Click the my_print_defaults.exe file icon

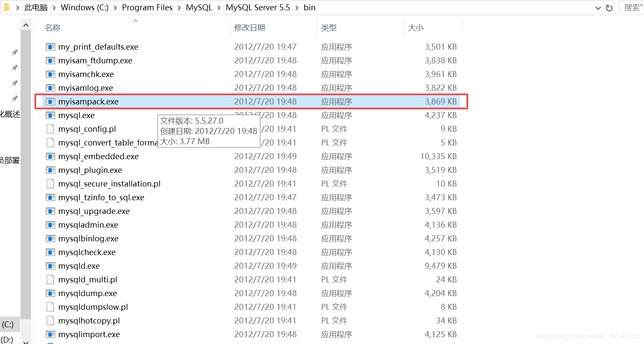pyautogui.click(x=51, y=47)
